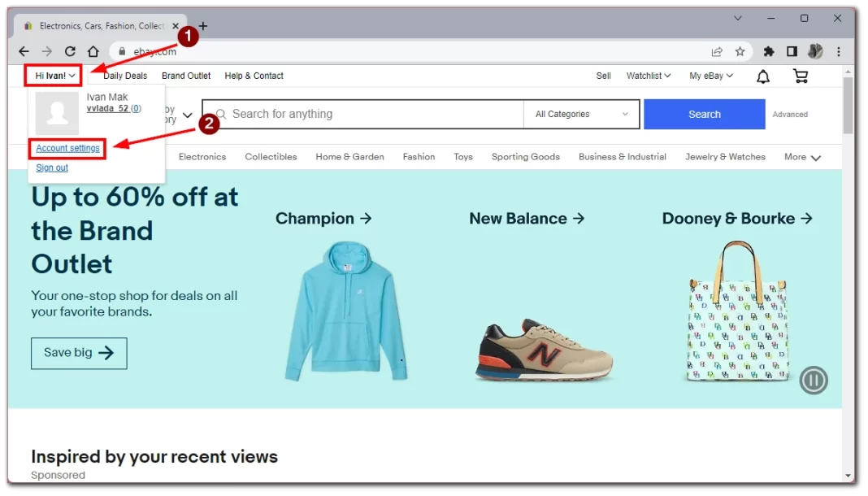Click the Search for anything field

tap(374, 115)
